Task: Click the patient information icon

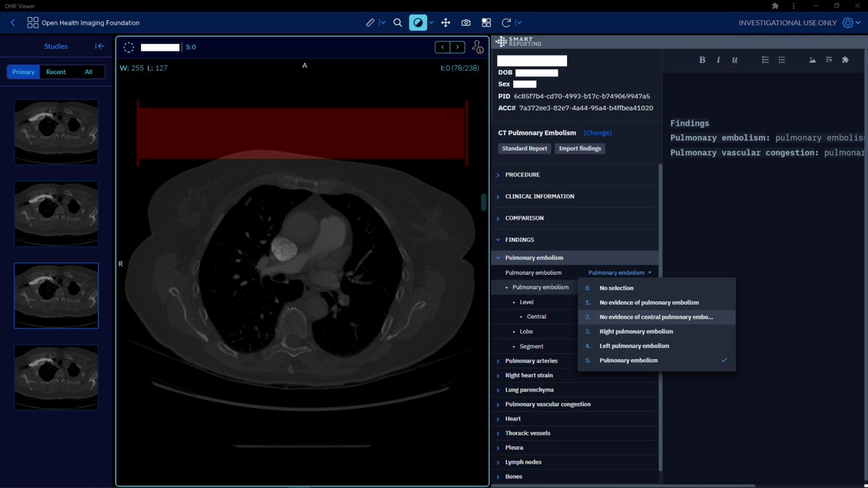Action: (x=477, y=47)
